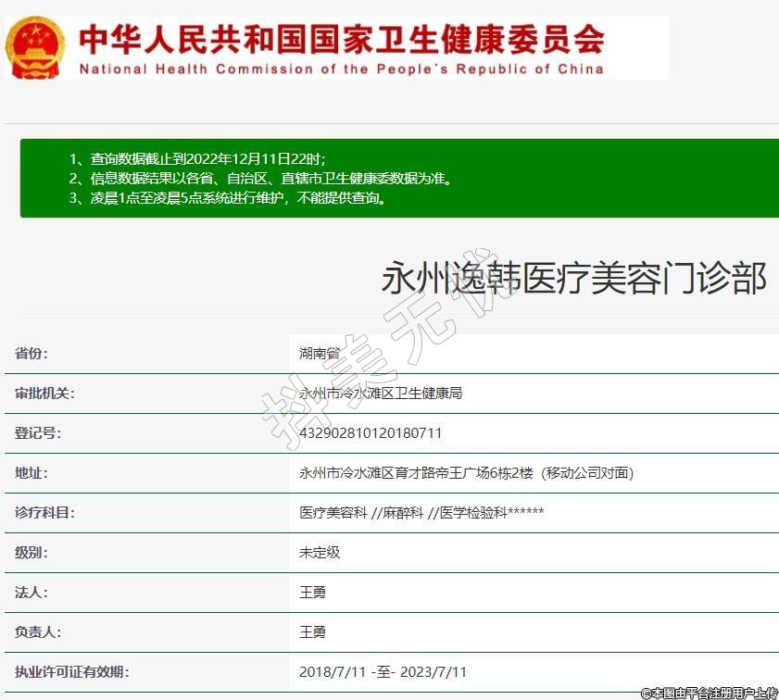Click the approving authority 永州市冷水滩区卫生健康局

[380, 394]
